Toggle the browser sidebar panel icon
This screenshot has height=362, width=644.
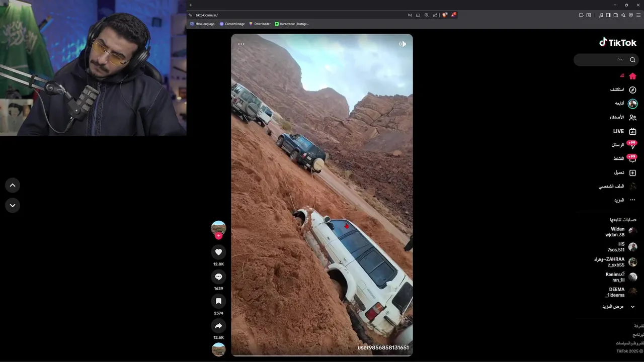[608, 15]
